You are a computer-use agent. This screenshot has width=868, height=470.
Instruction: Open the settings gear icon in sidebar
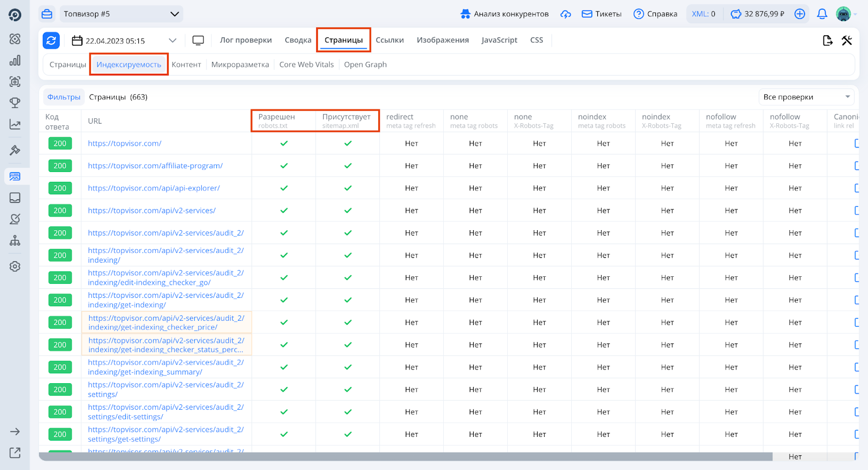(x=15, y=266)
